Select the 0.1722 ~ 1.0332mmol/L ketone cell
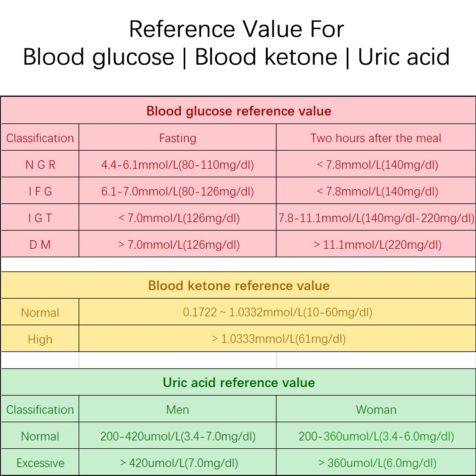Image resolution: width=476 pixels, height=476 pixels. click(277, 312)
